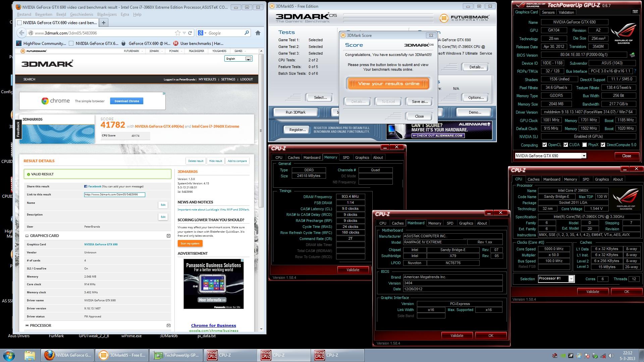This screenshot has height=362, width=644.
Task: Click the GPU-Z screenshot camera icon
Action: (x=635, y=12)
